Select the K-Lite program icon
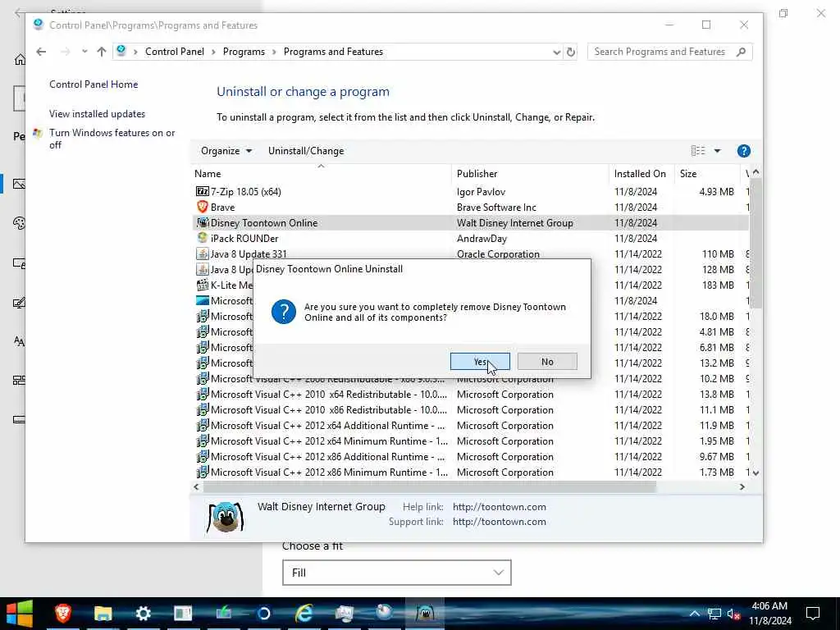This screenshot has height=630, width=840. coord(202,285)
